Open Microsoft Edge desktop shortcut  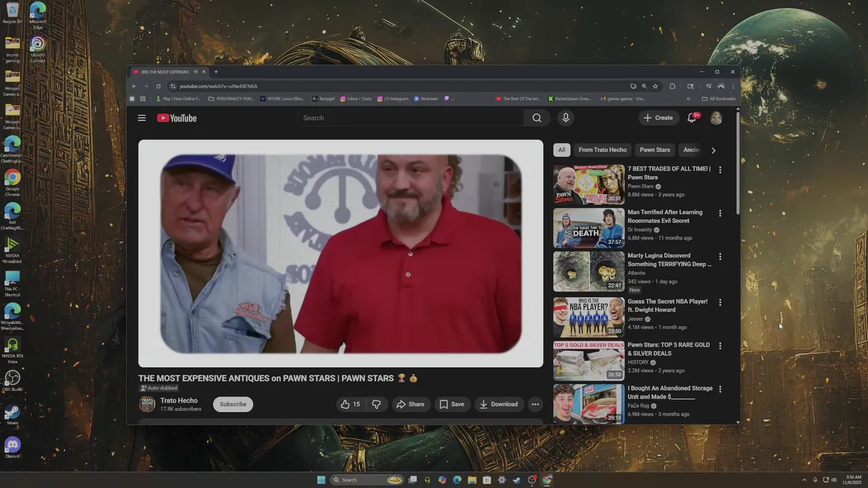38,15
